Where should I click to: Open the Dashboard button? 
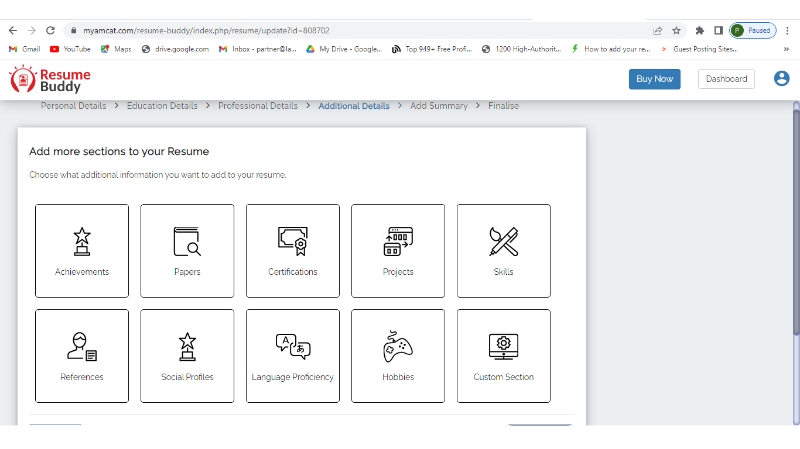click(x=726, y=79)
